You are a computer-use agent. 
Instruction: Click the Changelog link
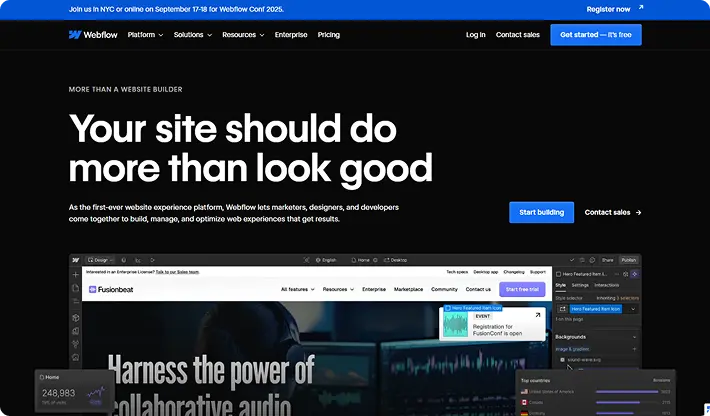click(514, 272)
